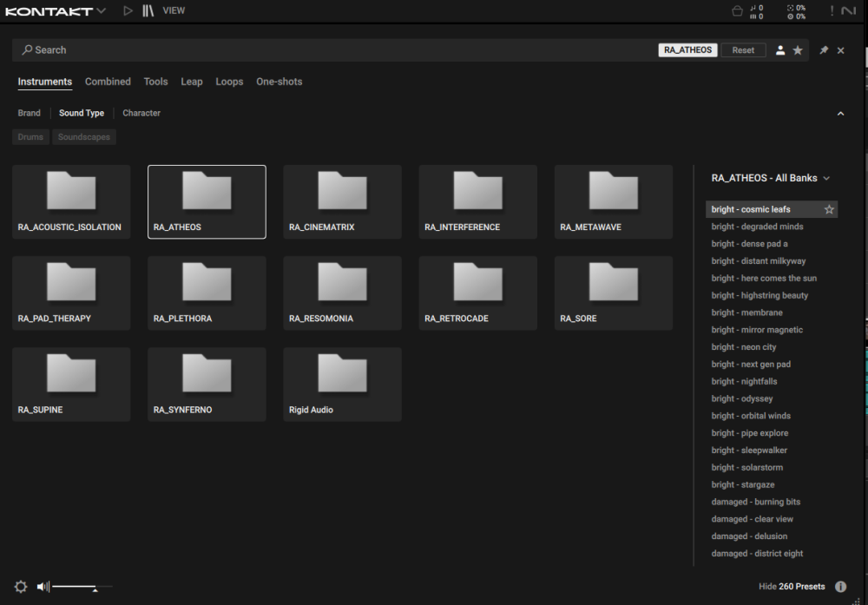Open the RA_PAD_THERAPY folder
This screenshot has height=605, width=868.
(x=71, y=293)
